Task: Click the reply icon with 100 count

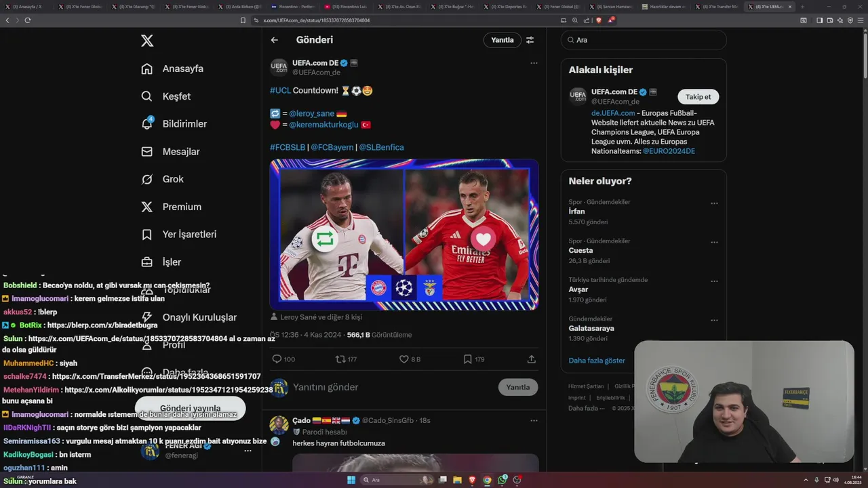Action: (x=283, y=359)
